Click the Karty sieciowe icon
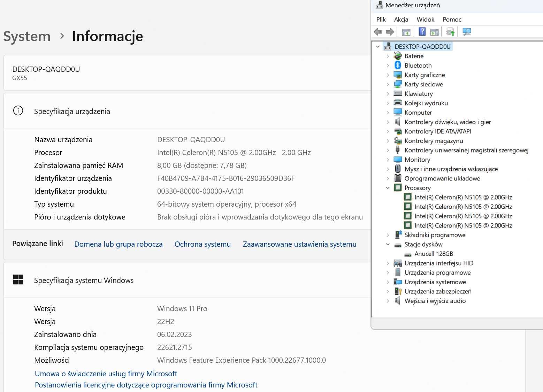Image resolution: width=543 pixels, height=392 pixels. coord(398,84)
